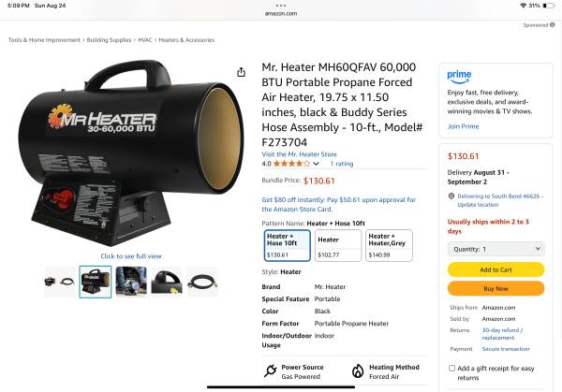
Task: Tap the Power Source plug icon
Action: pyautogui.click(x=271, y=370)
